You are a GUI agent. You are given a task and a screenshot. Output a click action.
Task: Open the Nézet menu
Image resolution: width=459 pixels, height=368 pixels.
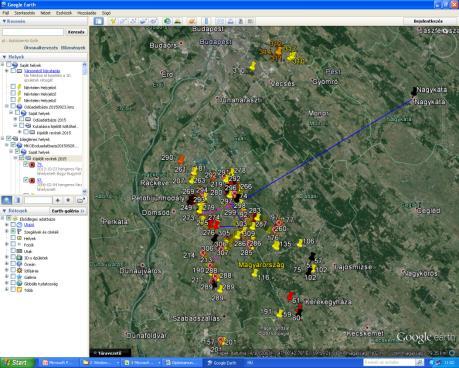45,13
